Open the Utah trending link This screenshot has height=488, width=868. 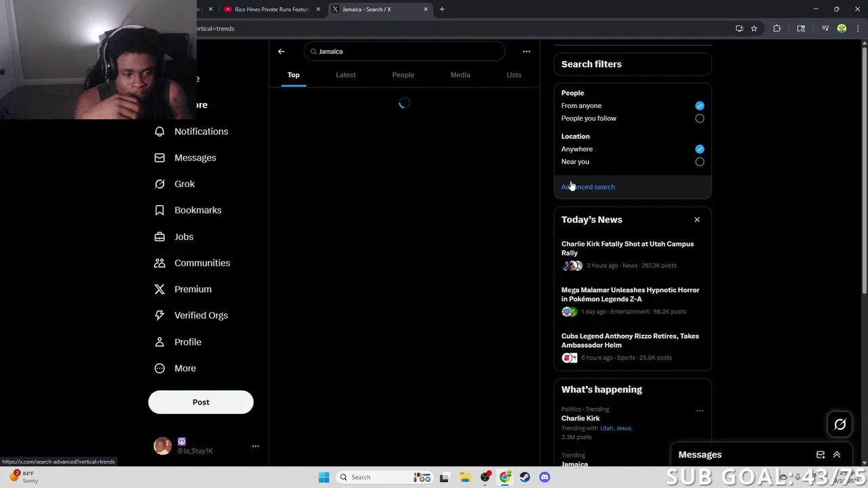coord(606,428)
